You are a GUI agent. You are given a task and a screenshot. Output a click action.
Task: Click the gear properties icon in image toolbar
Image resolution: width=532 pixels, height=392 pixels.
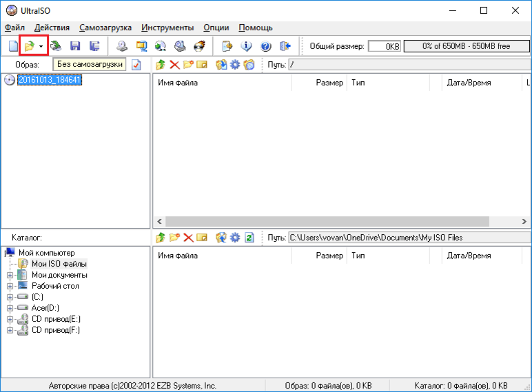pyautogui.click(x=235, y=65)
